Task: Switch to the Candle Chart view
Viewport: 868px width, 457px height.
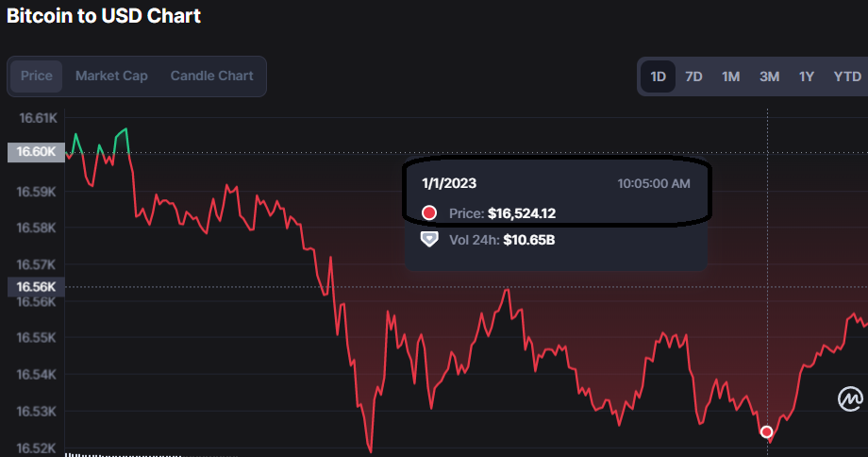Action: coord(211,76)
